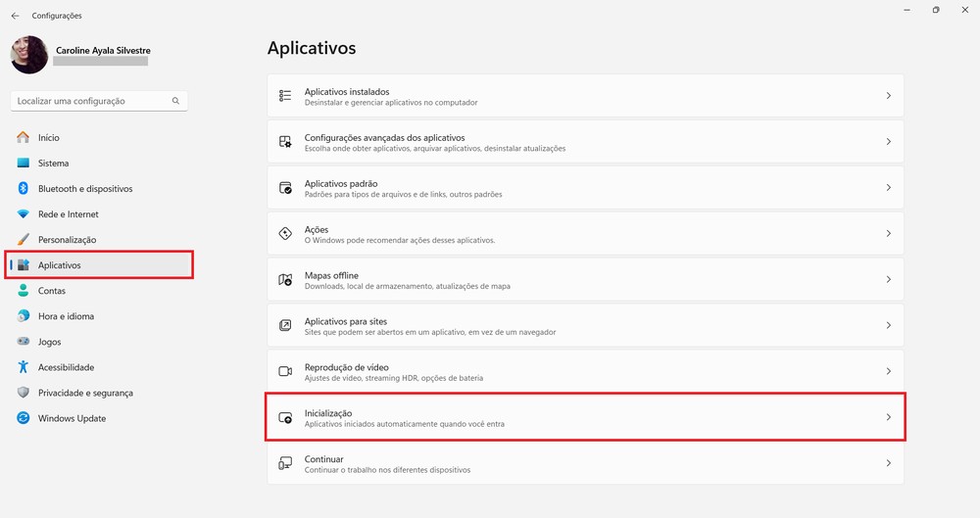Open Inicialização title text
The width and height of the screenshot is (980, 518).
pos(328,413)
